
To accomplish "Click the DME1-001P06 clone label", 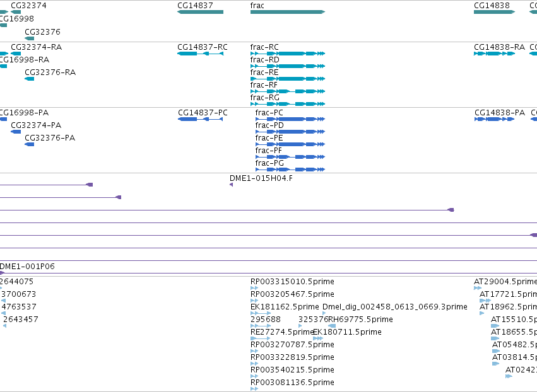I will (x=27, y=267).
